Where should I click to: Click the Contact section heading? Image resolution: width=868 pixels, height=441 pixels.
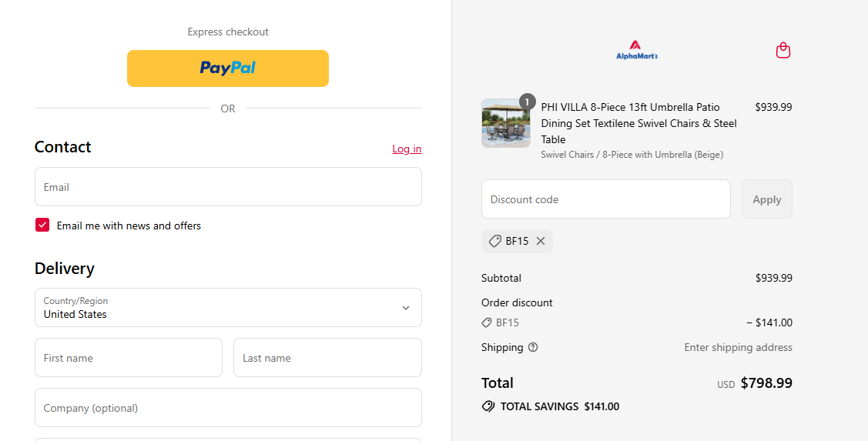[x=62, y=147]
